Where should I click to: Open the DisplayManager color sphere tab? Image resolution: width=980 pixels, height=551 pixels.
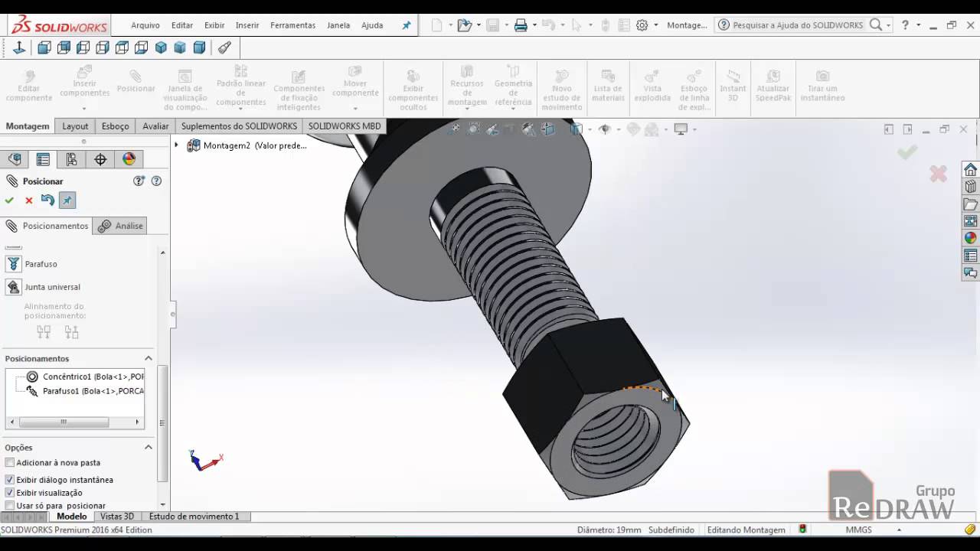129,159
